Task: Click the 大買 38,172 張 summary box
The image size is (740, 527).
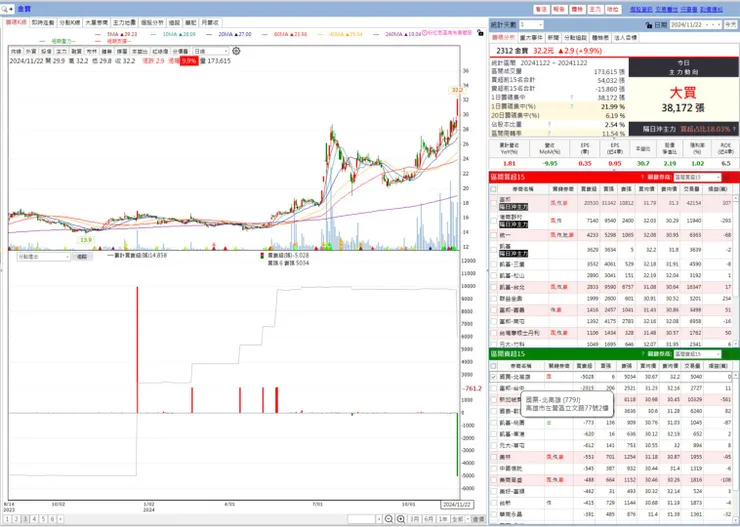Action: (x=683, y=100)
